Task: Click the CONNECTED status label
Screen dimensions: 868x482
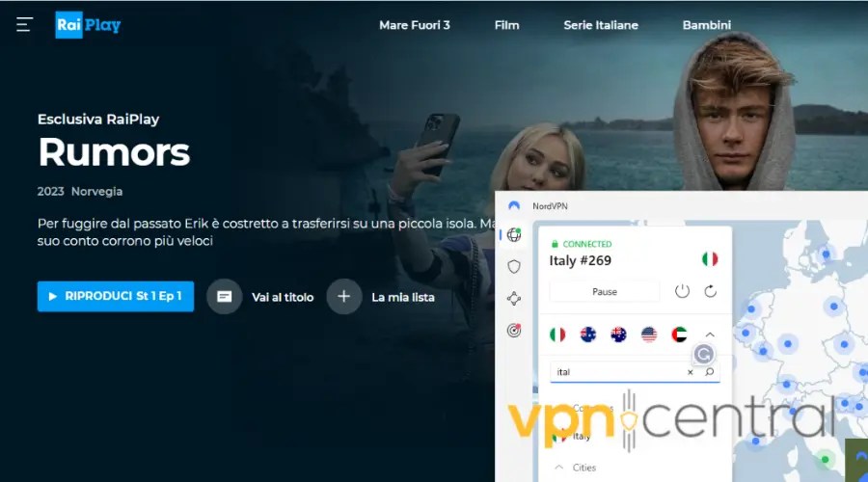Action: [586, 244]
